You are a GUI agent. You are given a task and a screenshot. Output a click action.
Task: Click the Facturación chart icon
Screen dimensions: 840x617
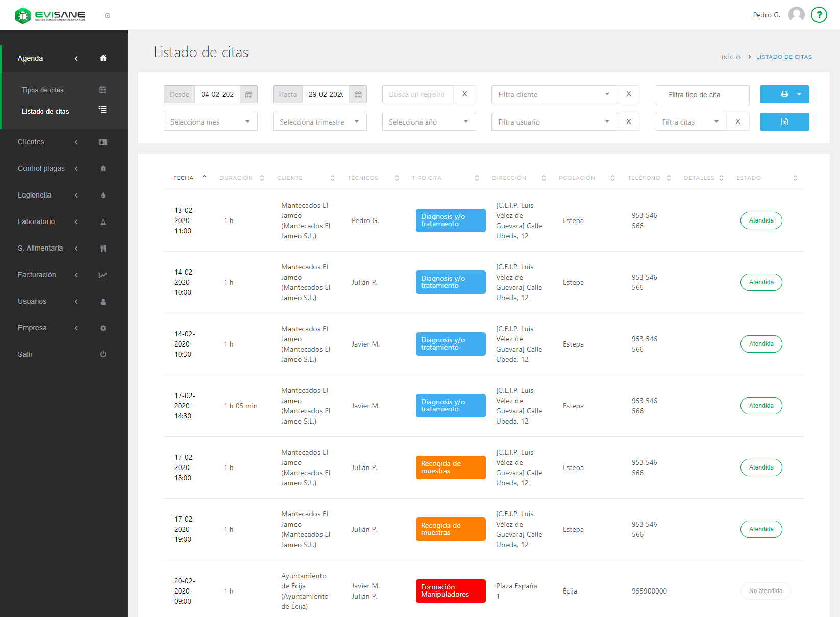coord(103,275)
